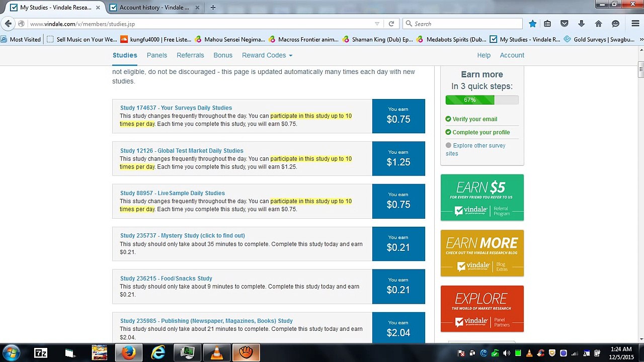The width and height of the screenshot is (644, 362).
Task: Switch to the My Studies - Vindale tab
Action: pyautogui.click(x=55, y=8)
